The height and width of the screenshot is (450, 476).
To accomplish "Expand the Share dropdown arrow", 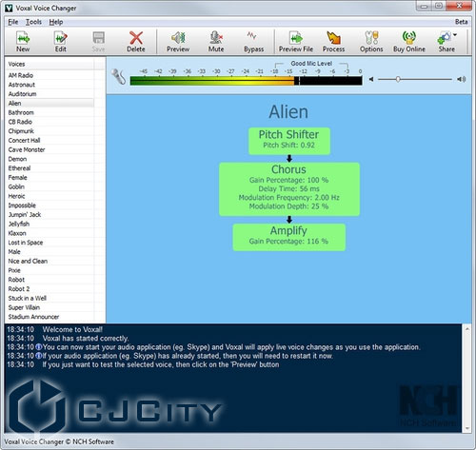I will 455,35.
